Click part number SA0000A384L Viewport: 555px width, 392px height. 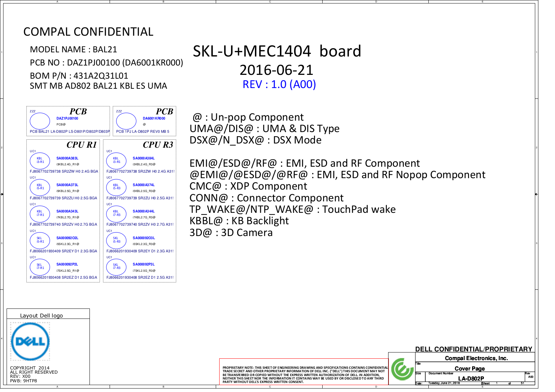coord(144,158)
